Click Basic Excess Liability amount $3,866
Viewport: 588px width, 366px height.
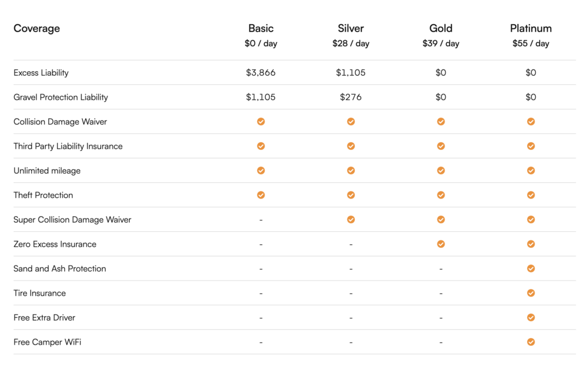(261, 73)
